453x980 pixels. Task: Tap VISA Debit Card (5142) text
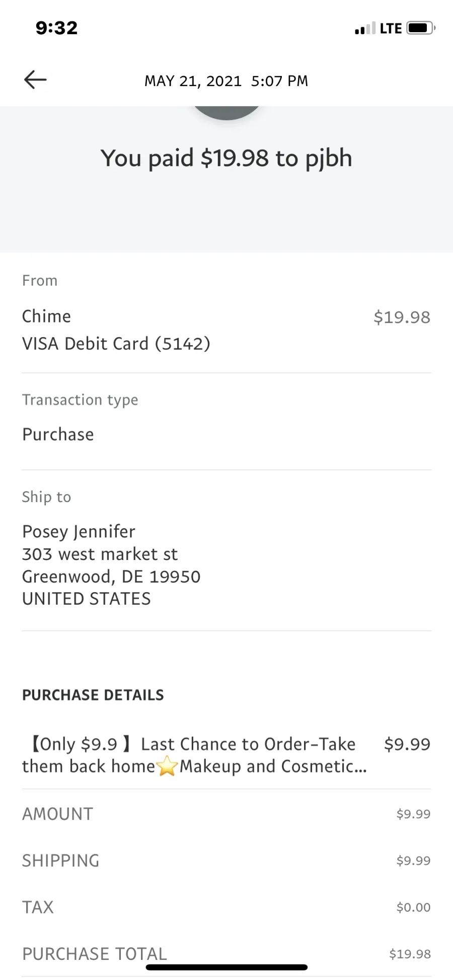point(116,344)
